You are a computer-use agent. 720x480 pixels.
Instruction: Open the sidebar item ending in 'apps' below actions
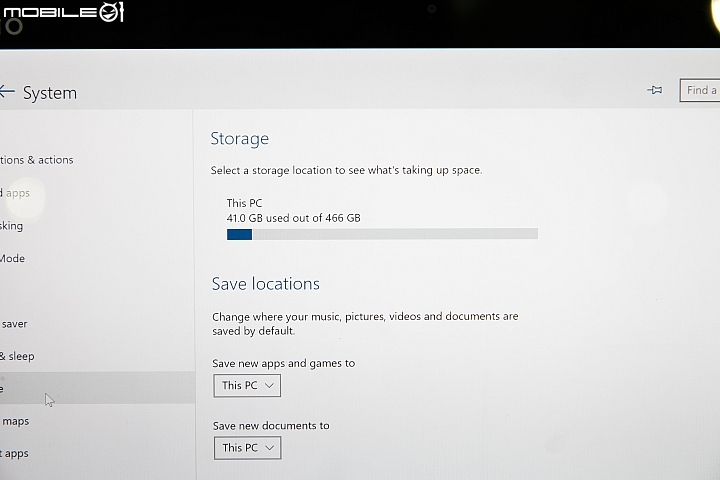pos(15,193)
